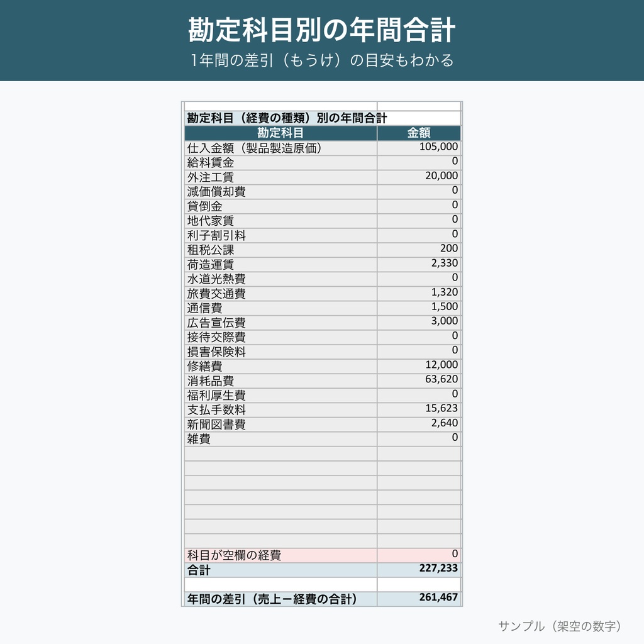Click the 接待交際費 cell
Viewport: 644px width, 644px height.
click(280, 338)
